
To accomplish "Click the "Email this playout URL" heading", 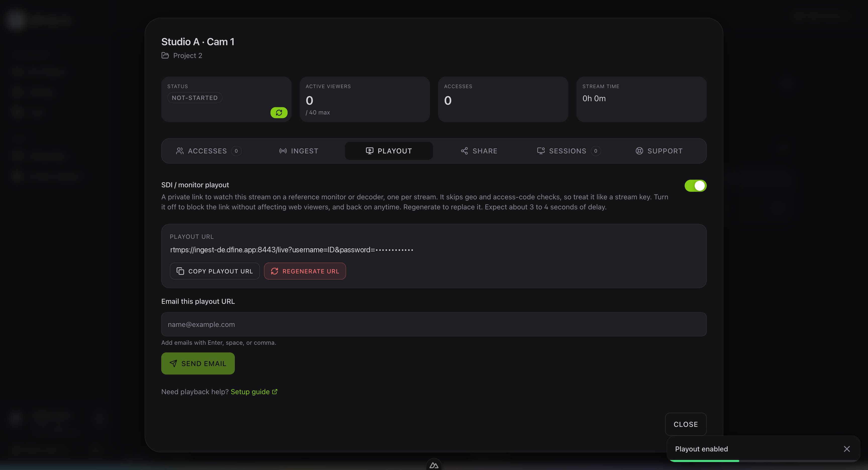I will pyautogui.click(x=198, y=301).
